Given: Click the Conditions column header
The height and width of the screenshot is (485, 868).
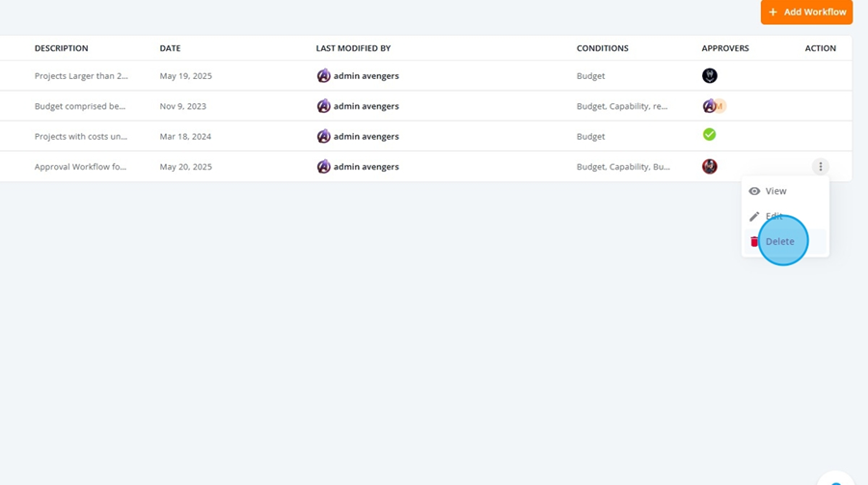Looking at the screenshot, I should 602,48.
